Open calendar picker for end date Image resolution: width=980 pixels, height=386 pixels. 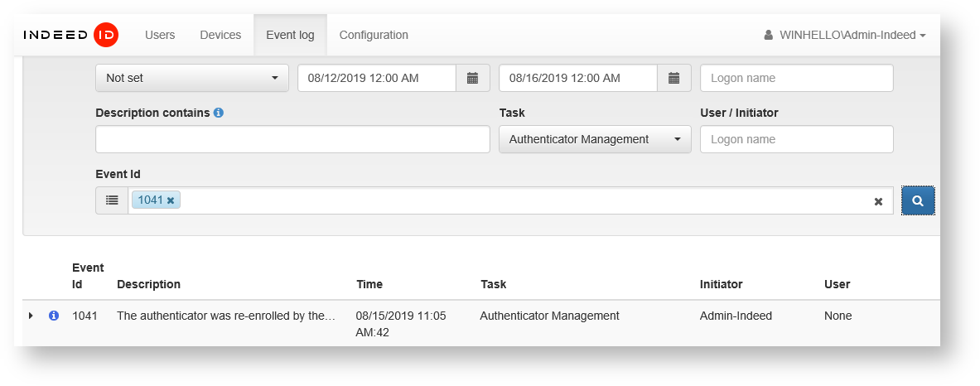[x=674, y=78]
